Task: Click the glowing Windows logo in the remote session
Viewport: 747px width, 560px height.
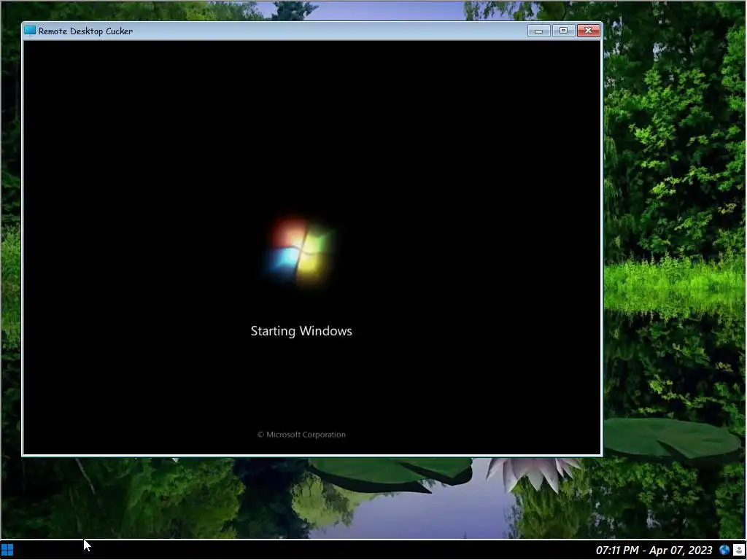Action: [300, 251]
